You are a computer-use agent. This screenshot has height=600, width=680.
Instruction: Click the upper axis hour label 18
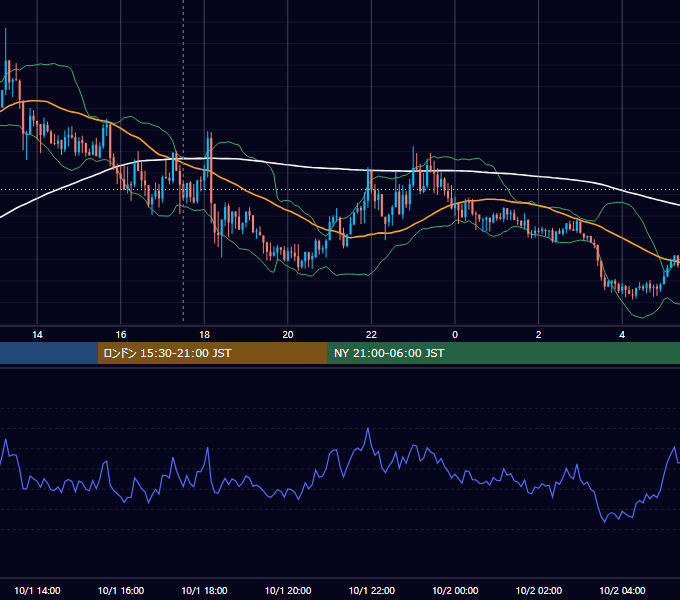point(204,335)
